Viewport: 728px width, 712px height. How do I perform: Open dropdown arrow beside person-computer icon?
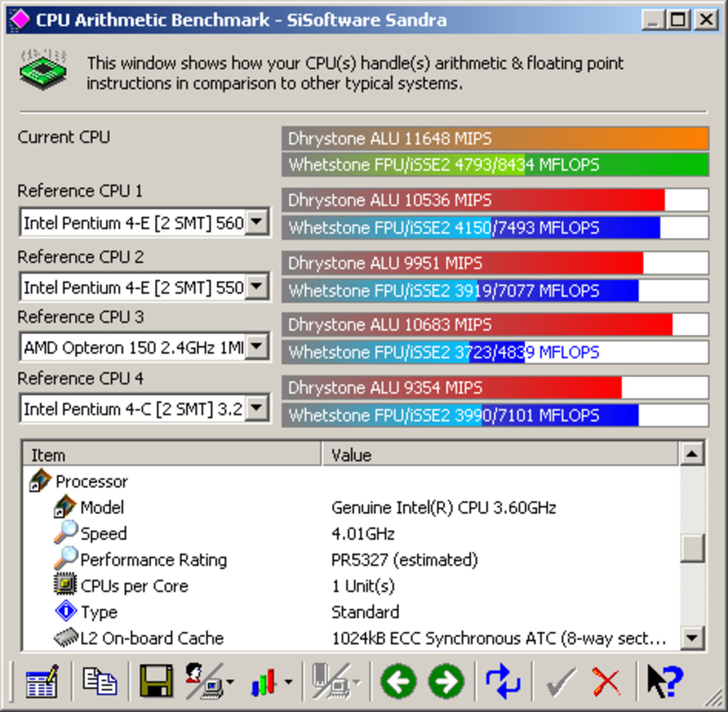(x=230, y=682)
